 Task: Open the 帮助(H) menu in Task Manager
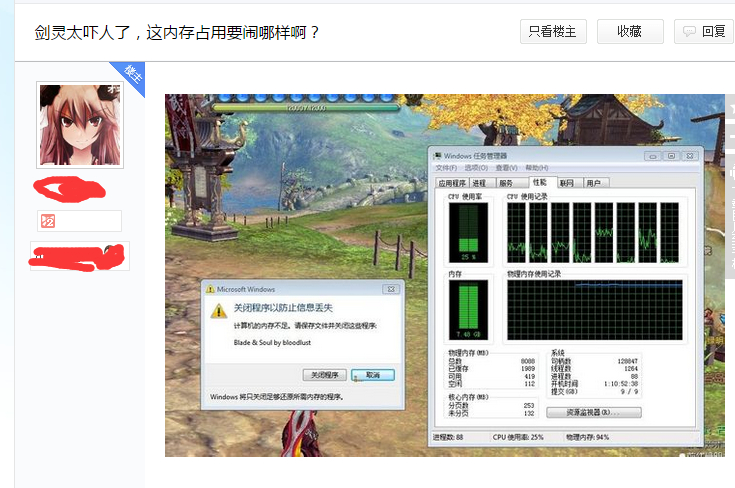pyautogui.click(x=537, y=168)
